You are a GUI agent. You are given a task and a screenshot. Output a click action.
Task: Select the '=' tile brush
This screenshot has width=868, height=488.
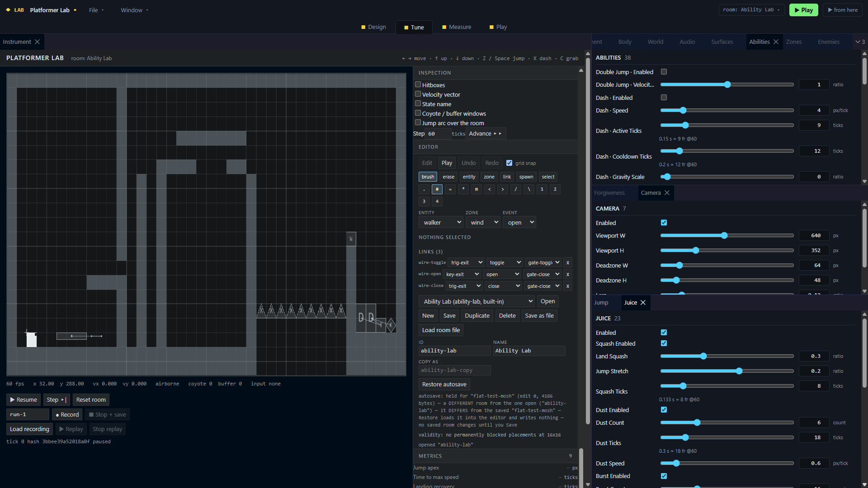[x=450, y=189]
